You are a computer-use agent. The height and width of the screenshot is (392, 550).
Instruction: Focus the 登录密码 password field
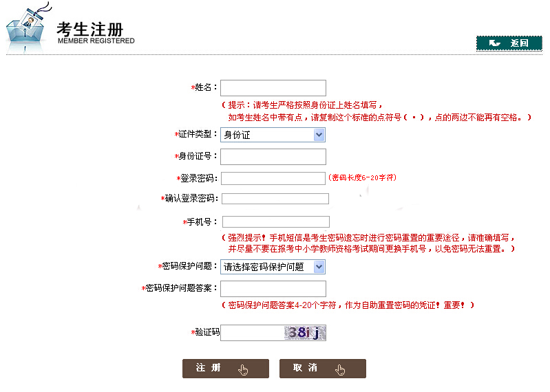pos(273,178)
